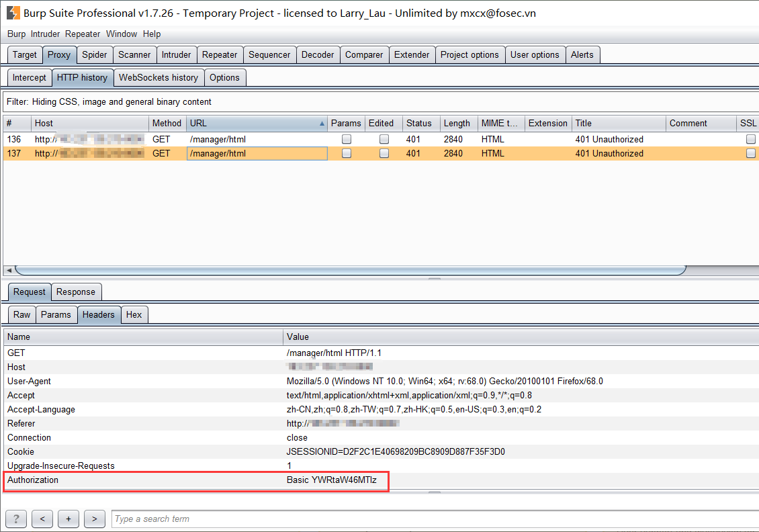Open the Intruder menu

pos(45,34)
